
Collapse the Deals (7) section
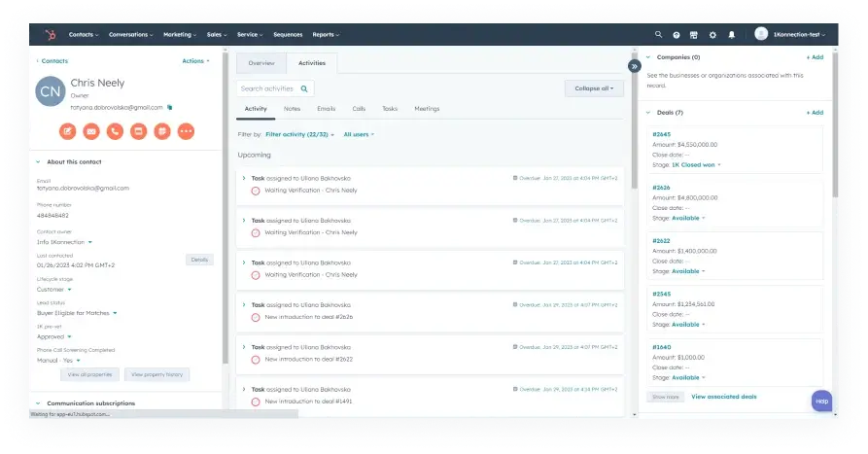[648, 113]
